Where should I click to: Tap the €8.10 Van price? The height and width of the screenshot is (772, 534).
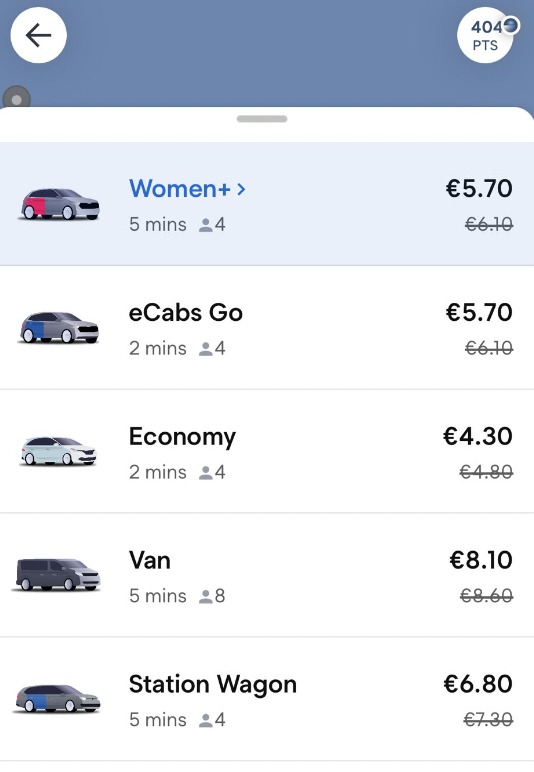pos(481,560)
